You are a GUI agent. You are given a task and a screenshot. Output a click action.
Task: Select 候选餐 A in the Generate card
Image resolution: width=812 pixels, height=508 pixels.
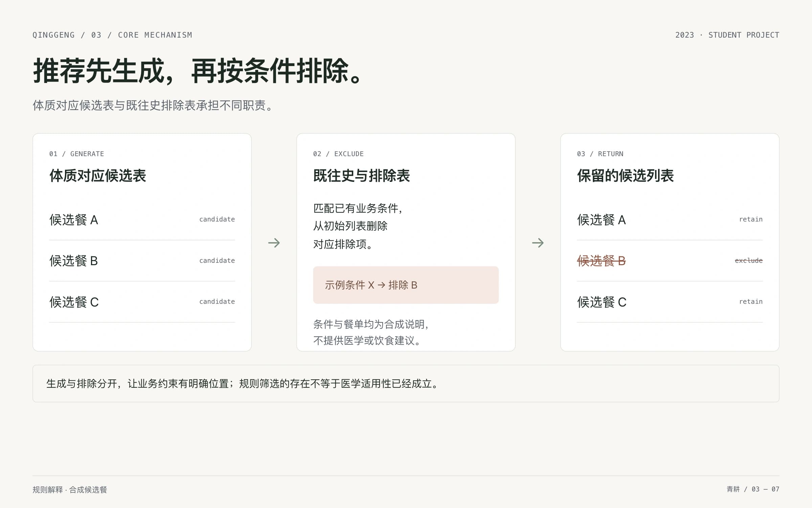tap(74, 220)
